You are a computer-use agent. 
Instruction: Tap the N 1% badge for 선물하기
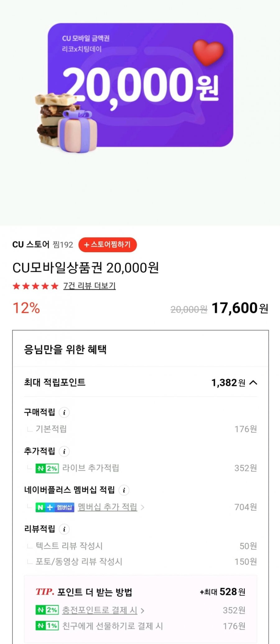pyautogui.click(x=47, y=626)
